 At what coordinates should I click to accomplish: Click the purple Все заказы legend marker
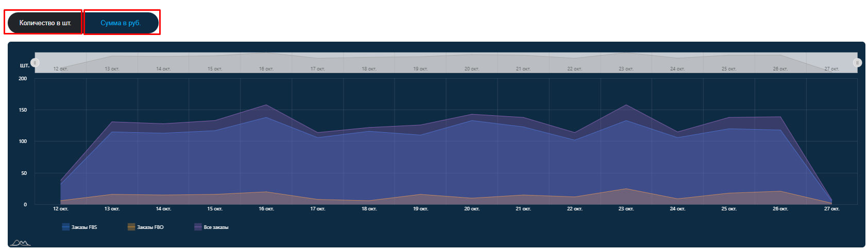pyautogui.click(x=198, y=227)
